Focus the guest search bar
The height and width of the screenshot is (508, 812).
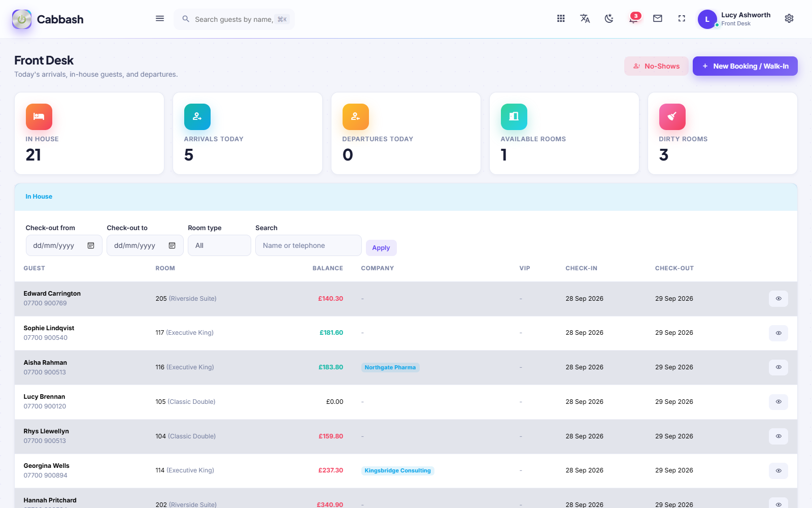(x=234, y=19)
